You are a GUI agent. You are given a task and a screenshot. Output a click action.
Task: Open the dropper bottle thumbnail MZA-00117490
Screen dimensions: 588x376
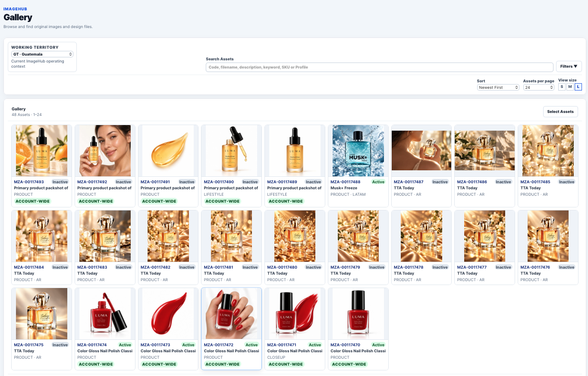(232, 151)
